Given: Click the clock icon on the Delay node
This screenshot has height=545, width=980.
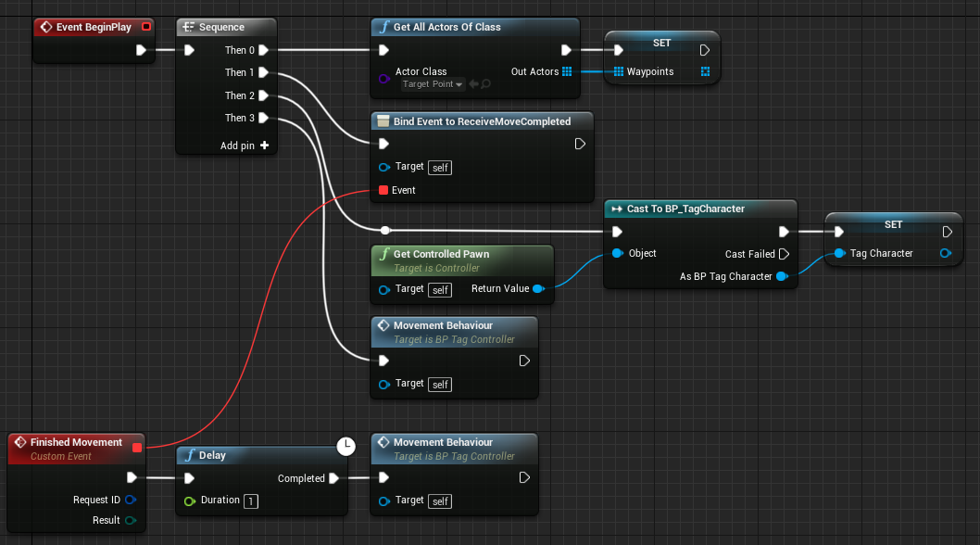Looking at the screenshot, I should point(346,447).
